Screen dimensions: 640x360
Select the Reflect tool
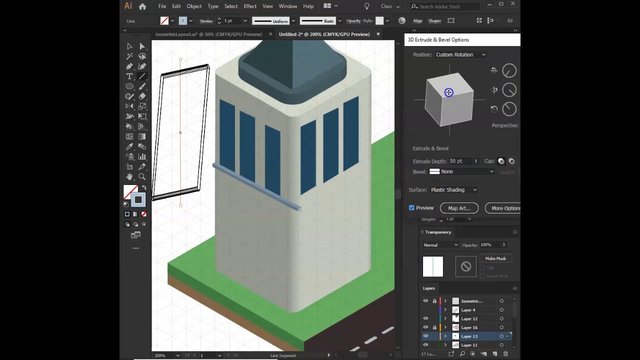(x=129, y=106)
